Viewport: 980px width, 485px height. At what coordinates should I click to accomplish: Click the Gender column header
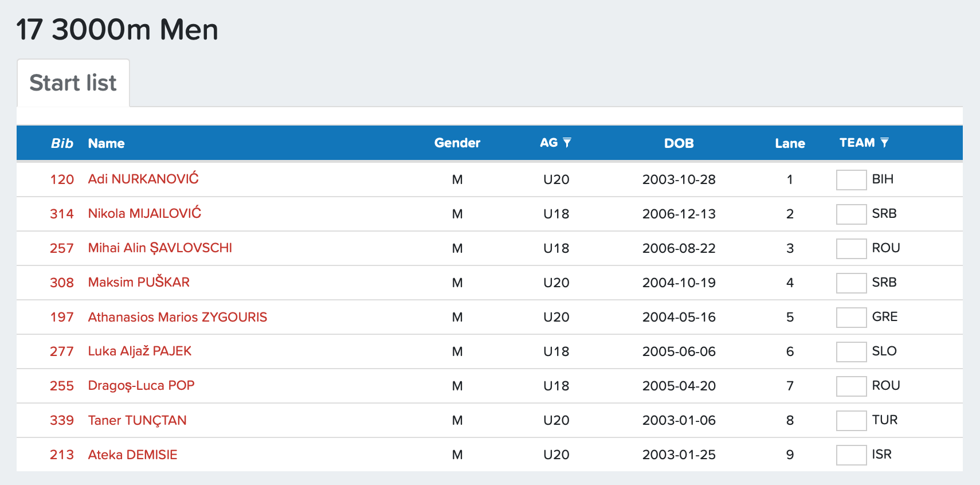(457, 143)
